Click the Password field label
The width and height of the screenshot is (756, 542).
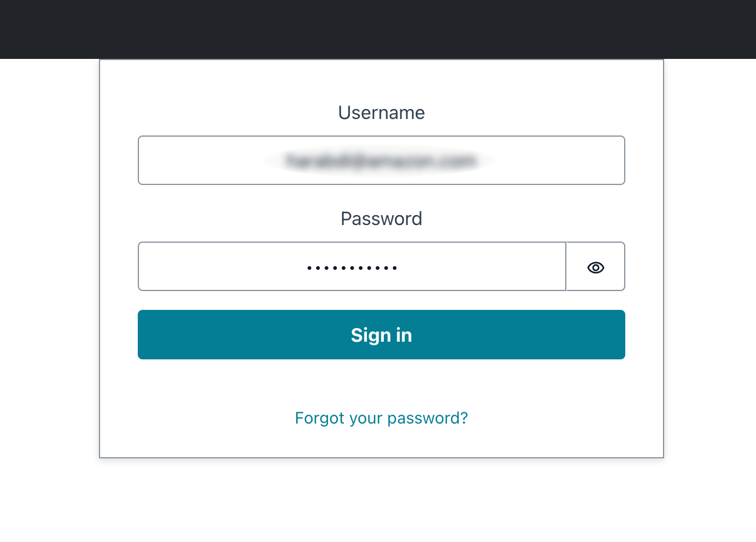[x=381, y=219]
